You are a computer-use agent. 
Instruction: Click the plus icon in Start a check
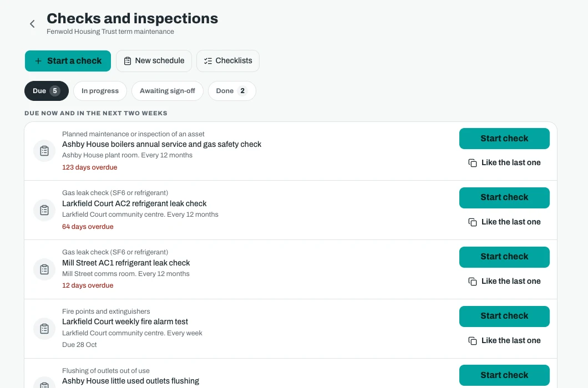38,61
